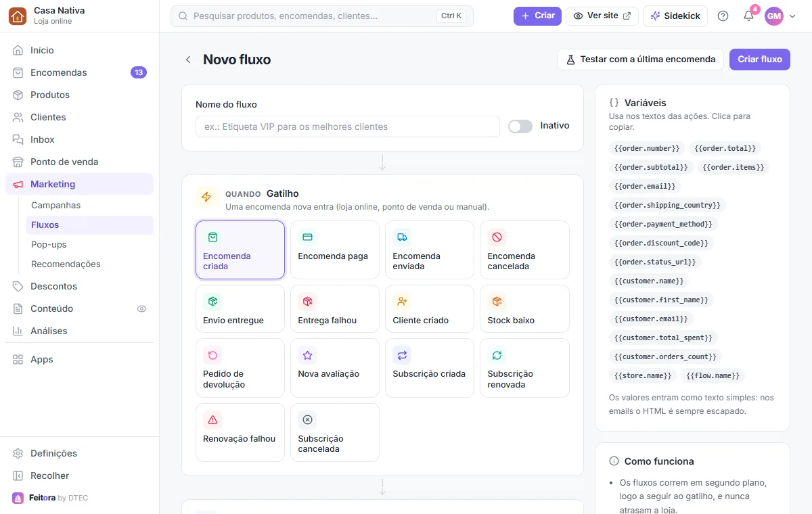Open the Ver site link
Viewport: 812px width, 514px height.
coord(602,16)
